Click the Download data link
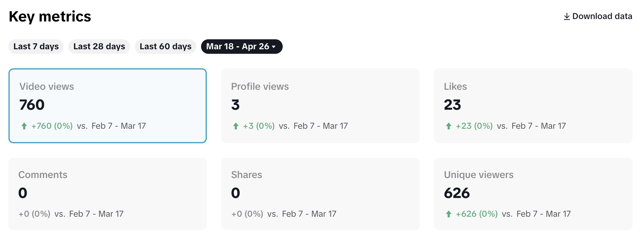The height and width of the screenshot is (243, 644). [602, 16]
